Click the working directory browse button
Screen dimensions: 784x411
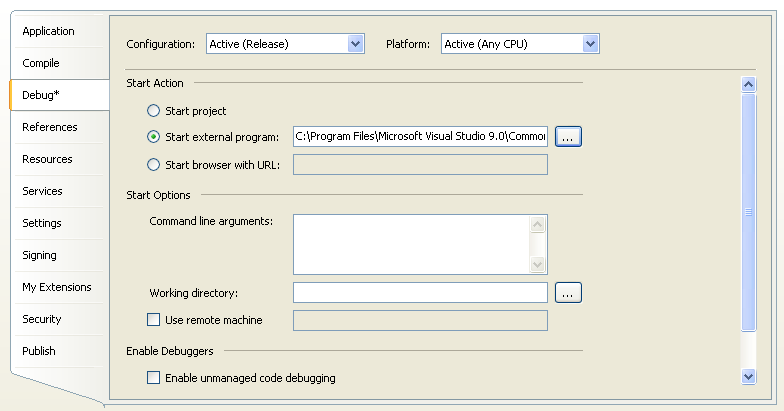tap(568, 293)
